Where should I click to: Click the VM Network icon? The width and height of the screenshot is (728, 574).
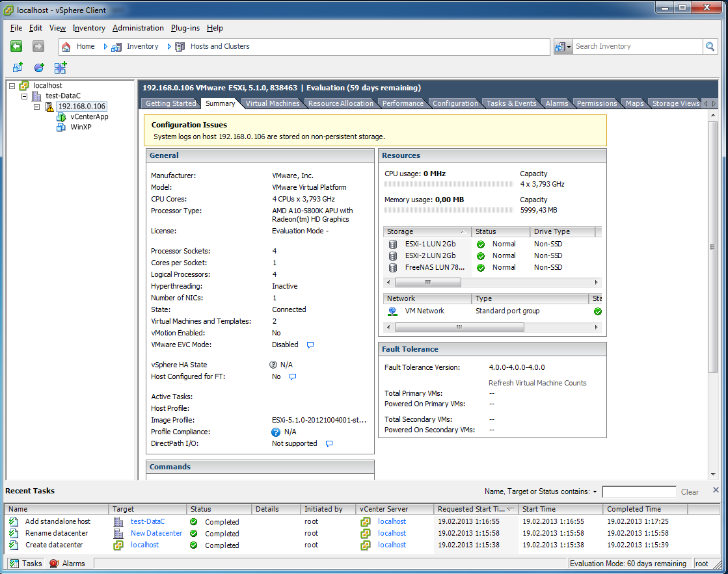[x=393, y=311]
